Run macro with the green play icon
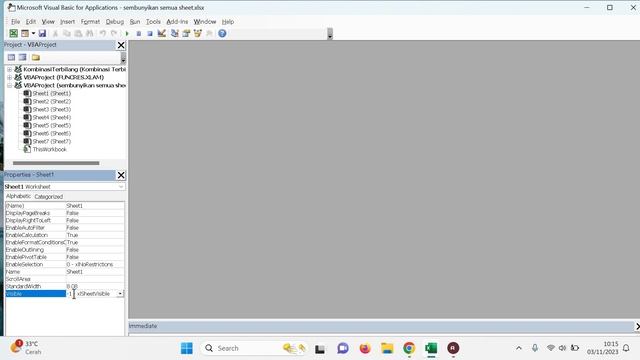Viewport: 640px width, 360px height. [127, 33]
